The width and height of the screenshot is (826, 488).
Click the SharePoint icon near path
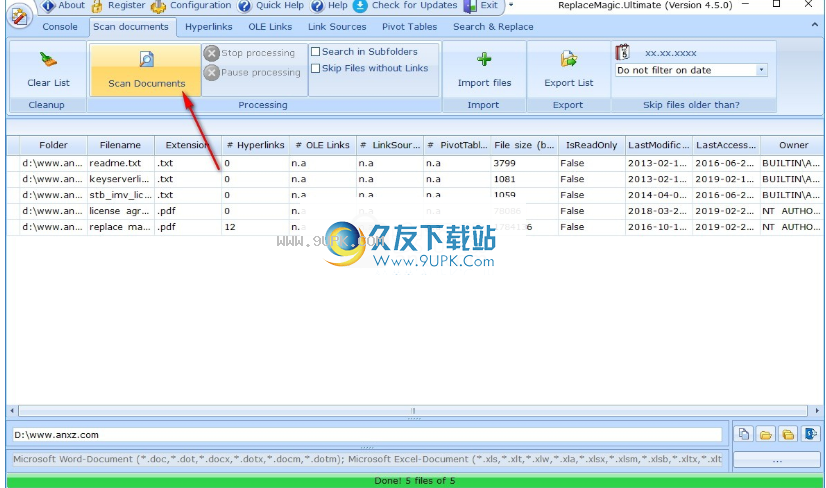810,434
